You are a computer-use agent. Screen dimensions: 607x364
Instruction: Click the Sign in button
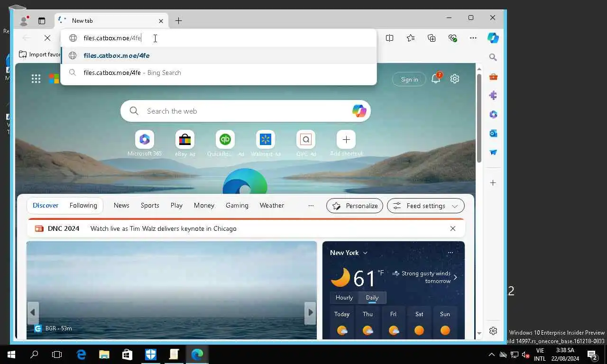(x=409, y=79)
